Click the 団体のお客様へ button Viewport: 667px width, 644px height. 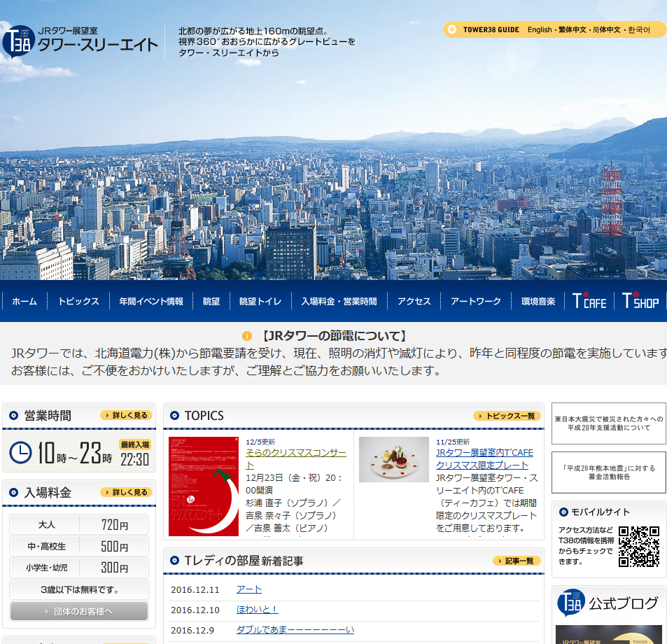pos(79,611)
